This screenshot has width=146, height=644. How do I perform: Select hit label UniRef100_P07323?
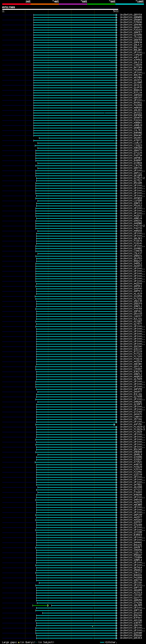(131, 354)
